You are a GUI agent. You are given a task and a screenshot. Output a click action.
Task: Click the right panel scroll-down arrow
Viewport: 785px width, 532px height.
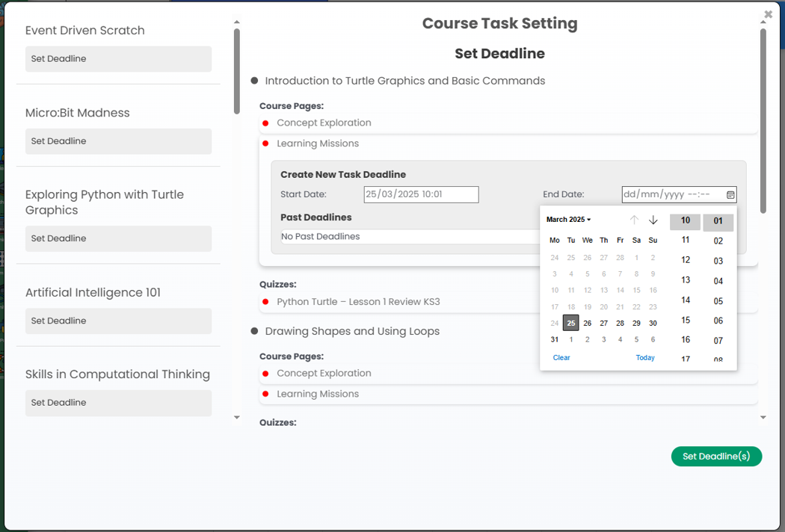tap(763, 418)
